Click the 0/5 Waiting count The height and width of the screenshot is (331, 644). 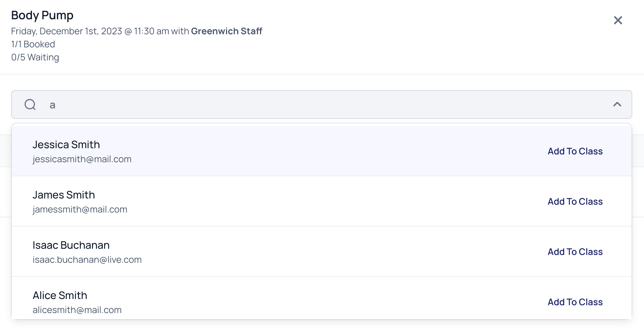pyautogui.click(x=35, y=57)
